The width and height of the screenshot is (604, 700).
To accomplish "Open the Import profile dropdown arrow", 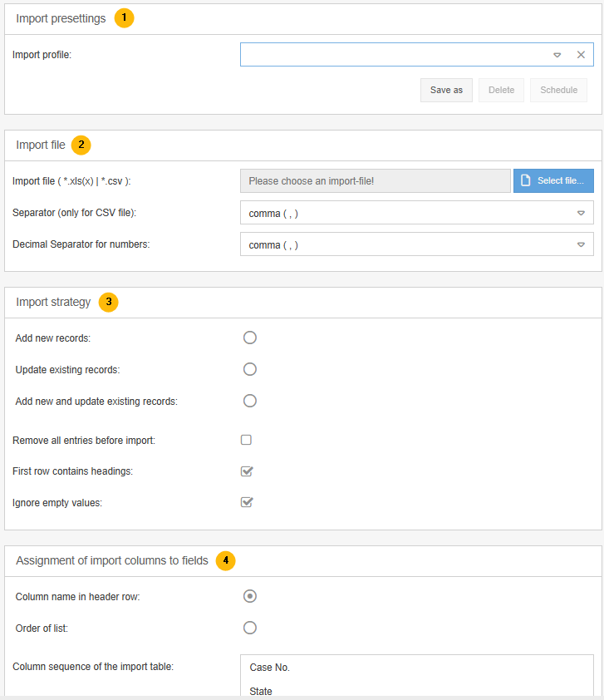I will click(x=557, y=55).
